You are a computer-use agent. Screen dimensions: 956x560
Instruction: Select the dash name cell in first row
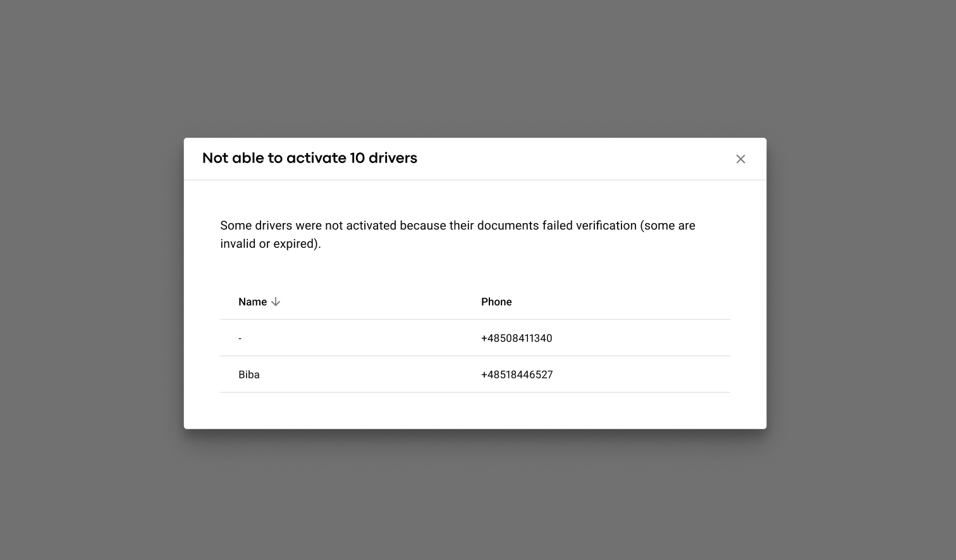(x=240, y=339)
